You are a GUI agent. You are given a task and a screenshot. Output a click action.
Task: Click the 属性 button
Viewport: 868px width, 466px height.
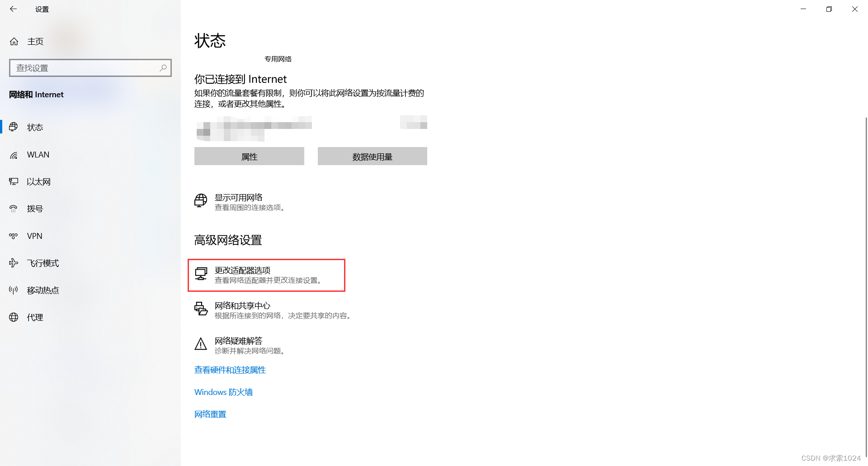coord(249,157)
